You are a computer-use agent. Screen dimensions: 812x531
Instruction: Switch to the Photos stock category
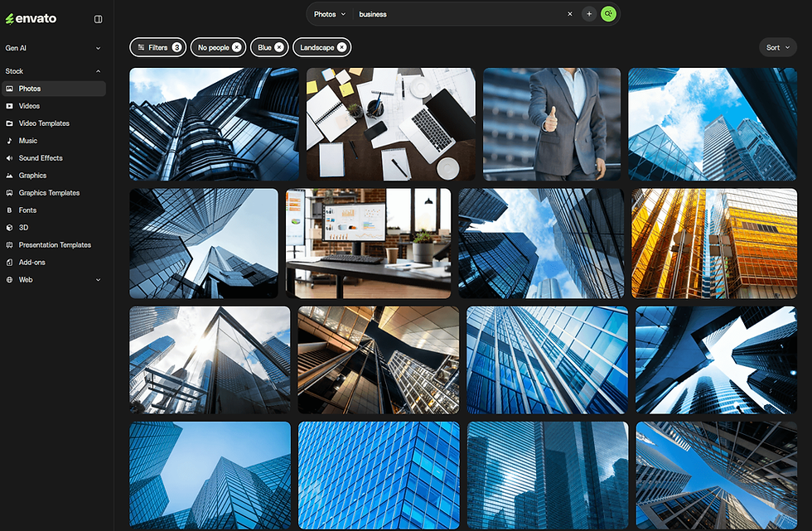[28, 88]
